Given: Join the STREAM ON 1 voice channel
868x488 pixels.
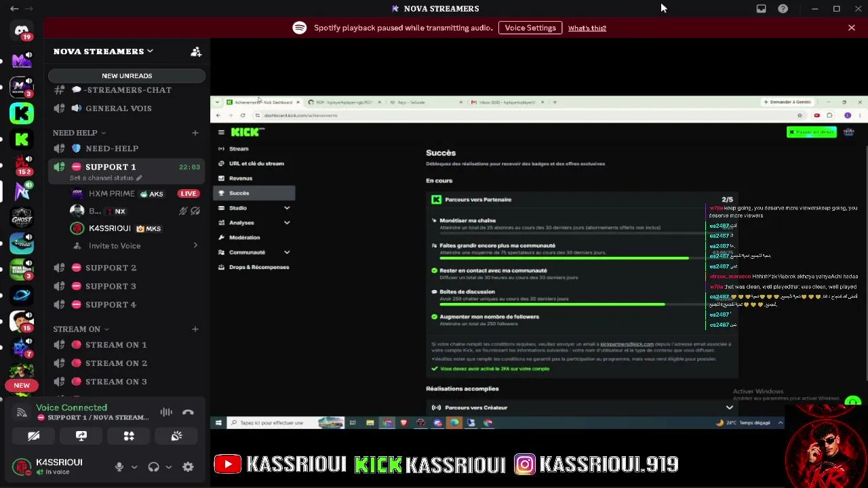Looking at the screenshot, I should coord(126,345).
